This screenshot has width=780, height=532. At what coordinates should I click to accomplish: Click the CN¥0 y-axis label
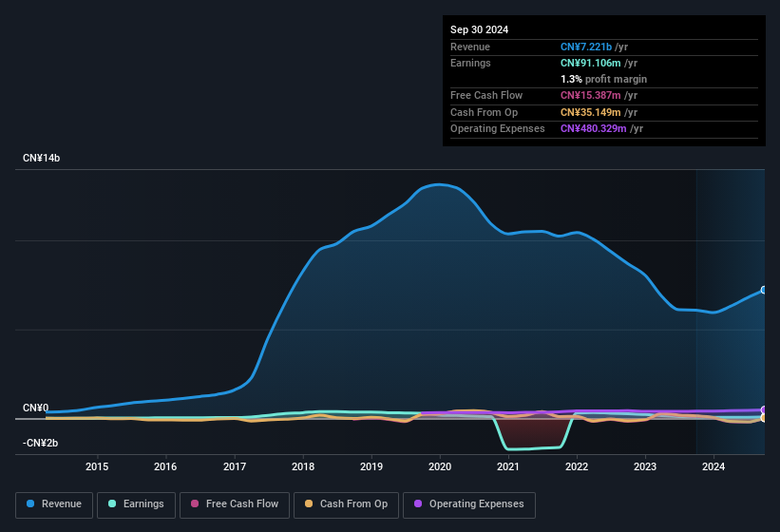coord(36,408)
